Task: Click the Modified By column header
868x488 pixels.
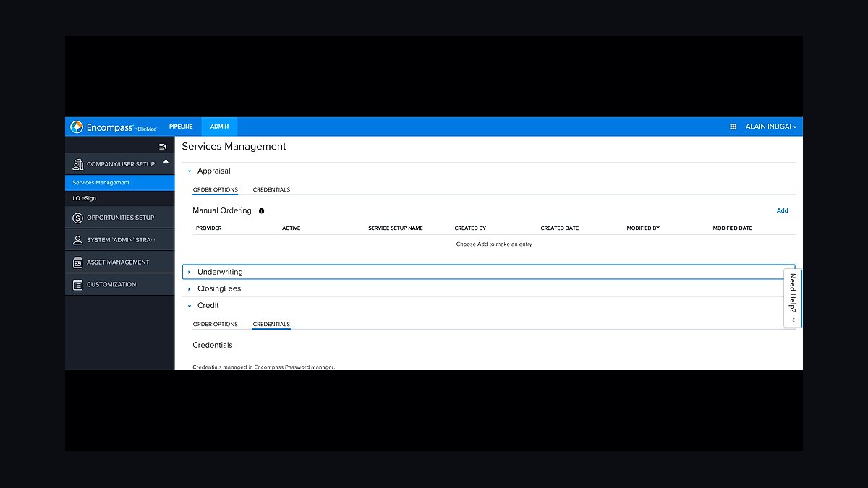Action: (x=643, y=228)
